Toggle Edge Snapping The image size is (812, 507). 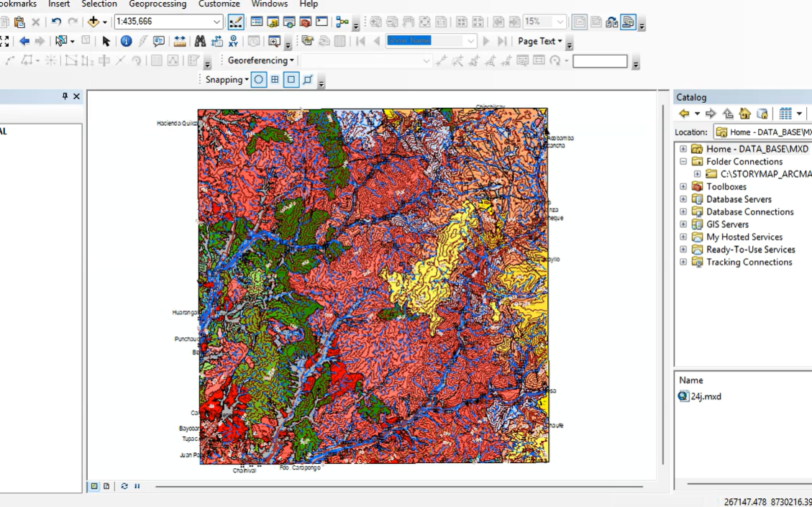pyautogui.click(x=308, y=80)
